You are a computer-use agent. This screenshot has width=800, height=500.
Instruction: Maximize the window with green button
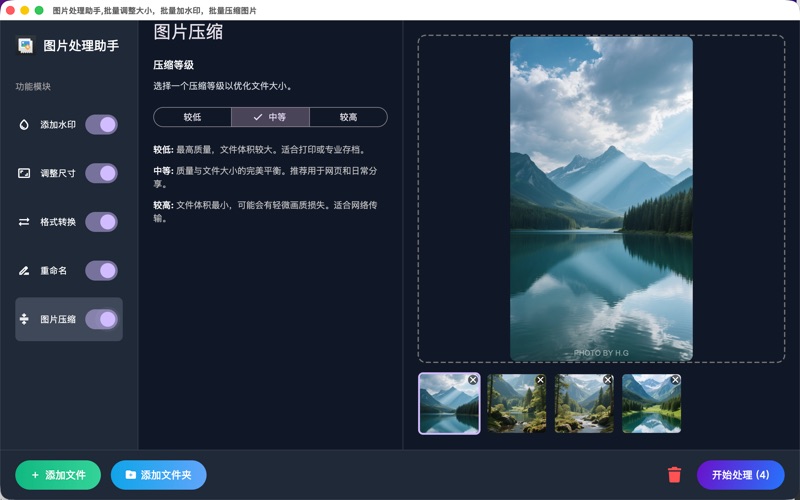(x=39, y=10)
